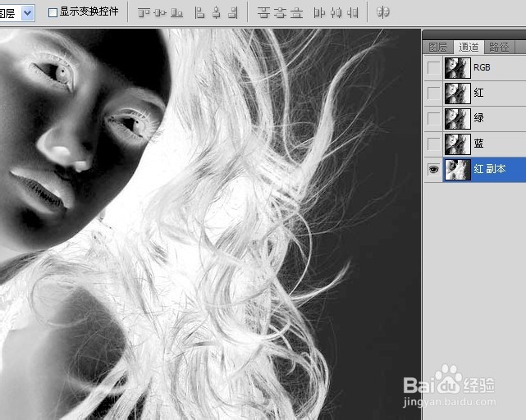Click the distribute horizontal centers icon
Screen dimensions: 526x420
[336, 13]
